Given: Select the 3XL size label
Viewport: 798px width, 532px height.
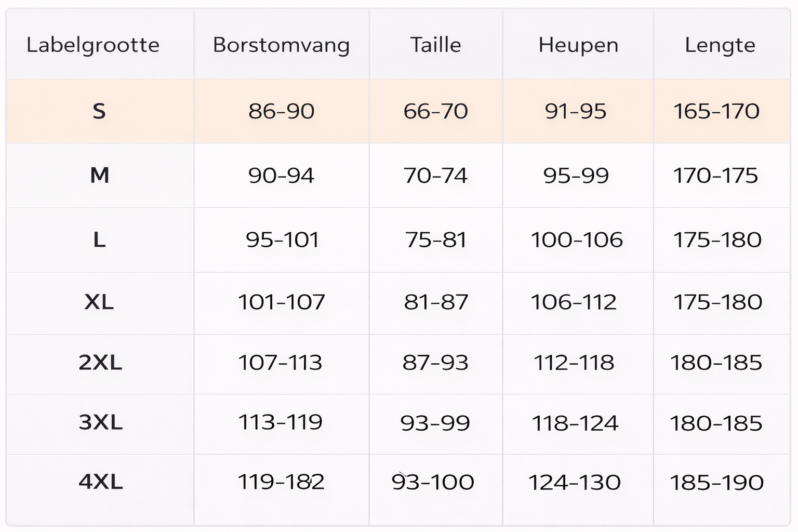Looking at the screenshot, I should pos(100,422).
